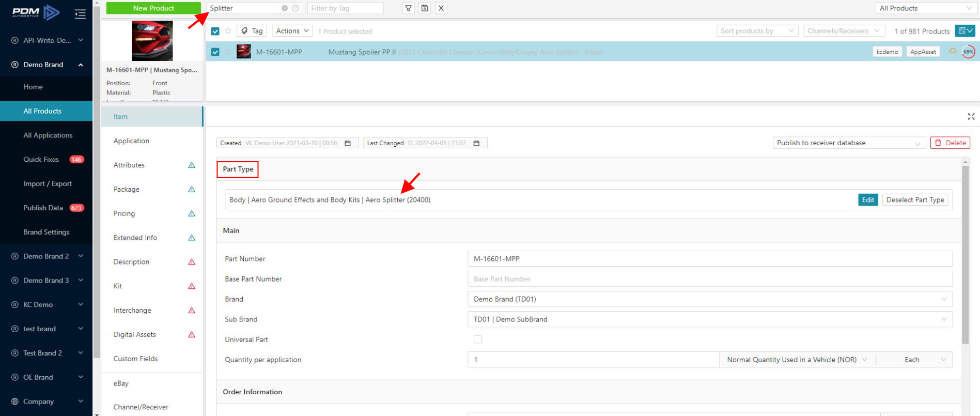Click Deselect Part Type
Screen dimensions: 980x416
click(915, 200)
